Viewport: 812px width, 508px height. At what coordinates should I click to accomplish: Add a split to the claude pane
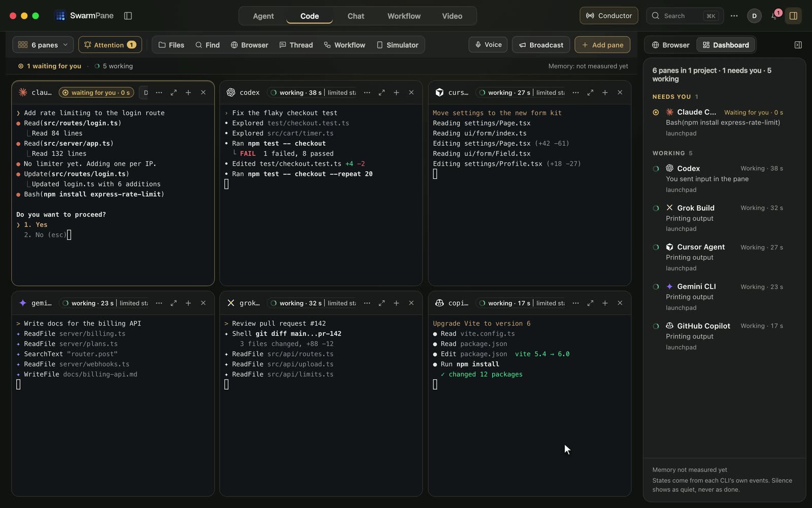tap(188, 92)
